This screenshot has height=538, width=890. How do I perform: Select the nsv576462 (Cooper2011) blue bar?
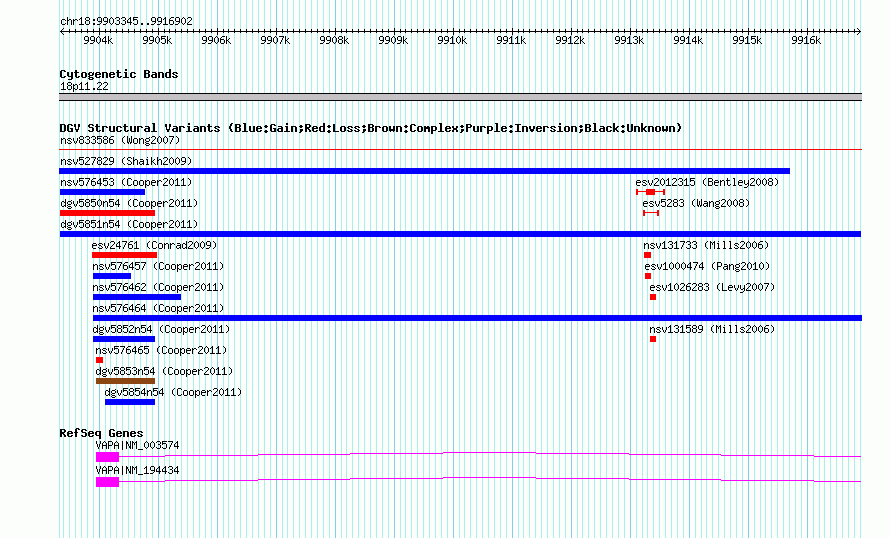(x=137, y=297)
